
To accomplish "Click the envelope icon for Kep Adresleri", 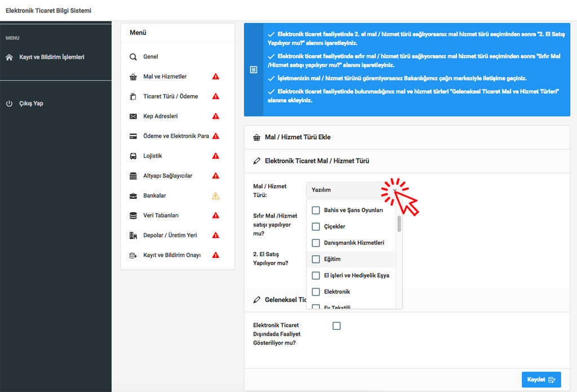I will (x=133, y=117).
